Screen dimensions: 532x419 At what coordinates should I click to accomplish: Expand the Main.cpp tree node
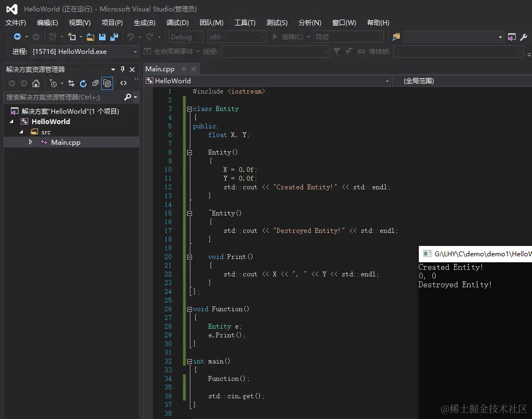click(x=31, y=142)
